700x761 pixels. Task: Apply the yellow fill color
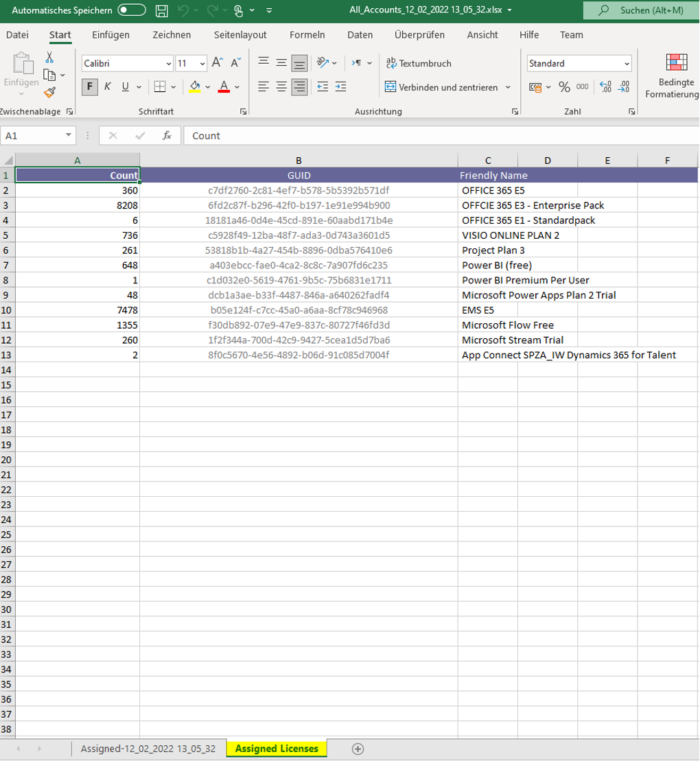195,87
